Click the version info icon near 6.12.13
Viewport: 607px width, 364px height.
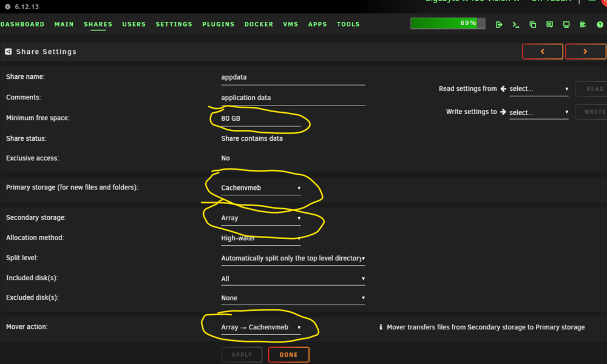[x=7, y=7]
